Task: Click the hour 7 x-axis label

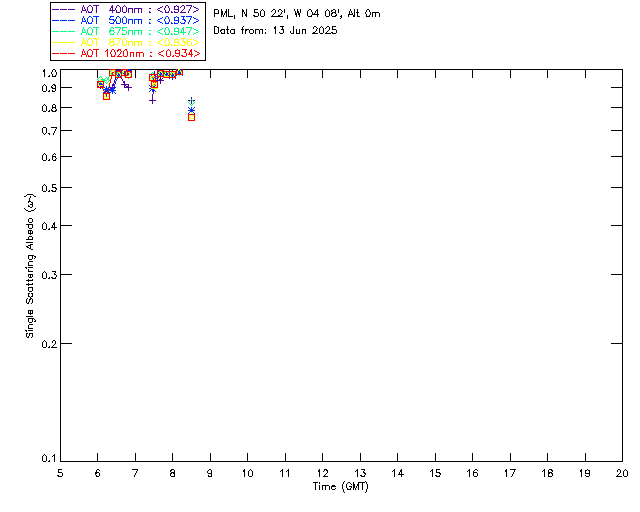Action: click(x=135, y=473)
